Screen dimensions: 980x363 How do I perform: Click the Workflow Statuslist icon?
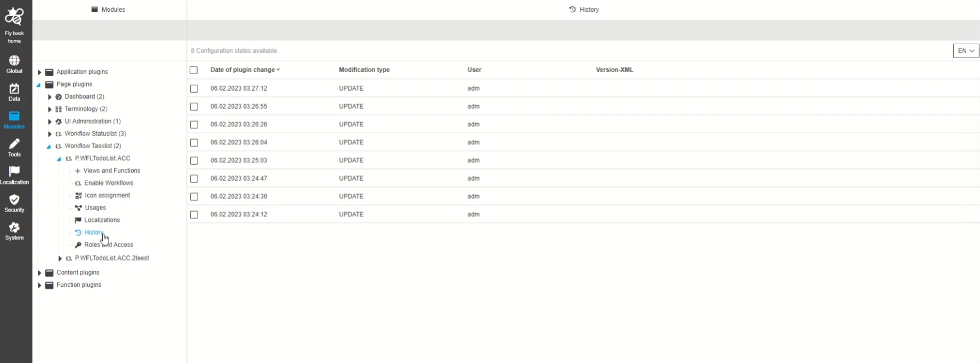point(59,134)
